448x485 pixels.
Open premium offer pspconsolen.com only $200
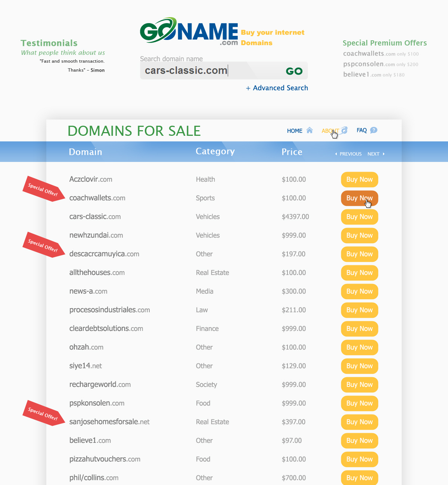380,64
